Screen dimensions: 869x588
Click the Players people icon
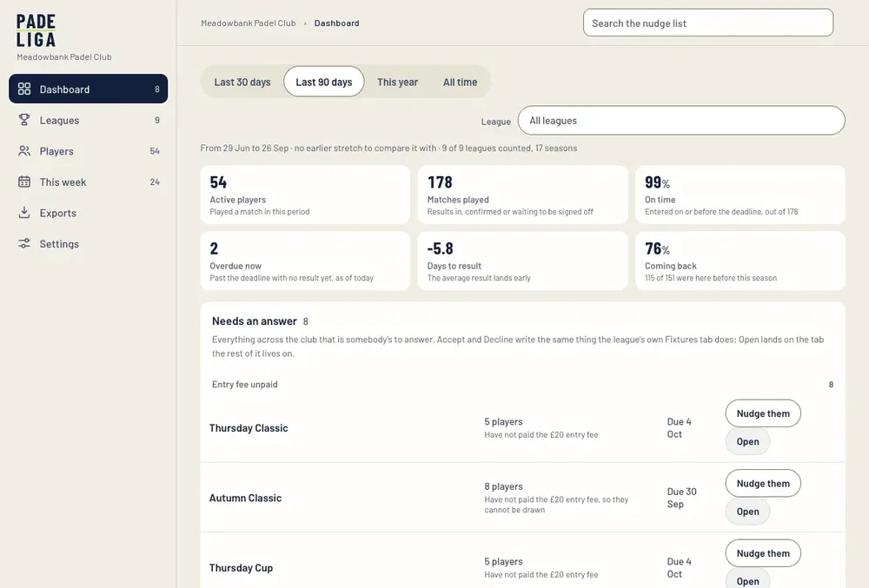[x=24, y=150]
